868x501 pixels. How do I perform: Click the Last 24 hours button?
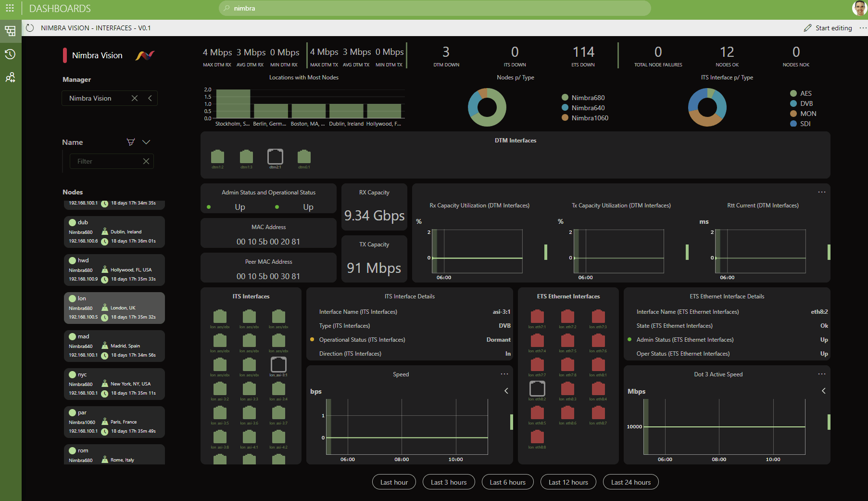tap(631, 482)
